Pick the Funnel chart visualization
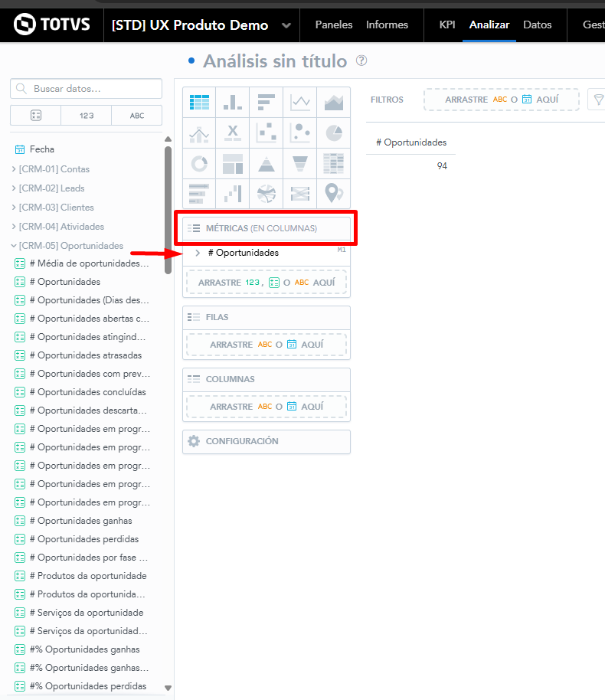 [x=299, y=163]
